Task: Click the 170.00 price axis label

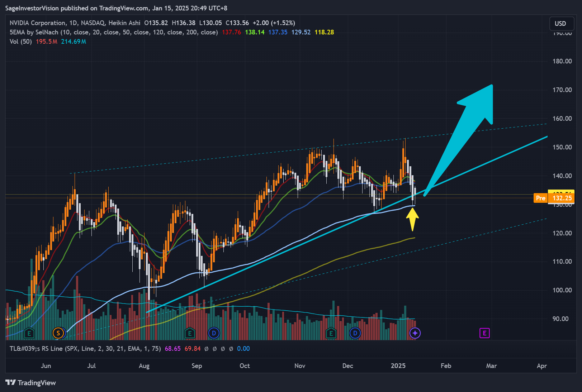Action: (562, 90)
